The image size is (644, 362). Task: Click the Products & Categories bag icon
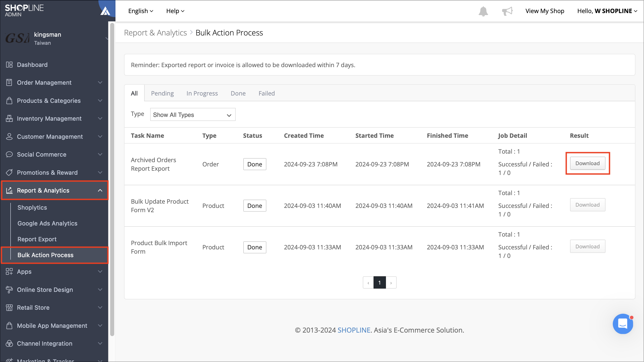click(9, 101)
